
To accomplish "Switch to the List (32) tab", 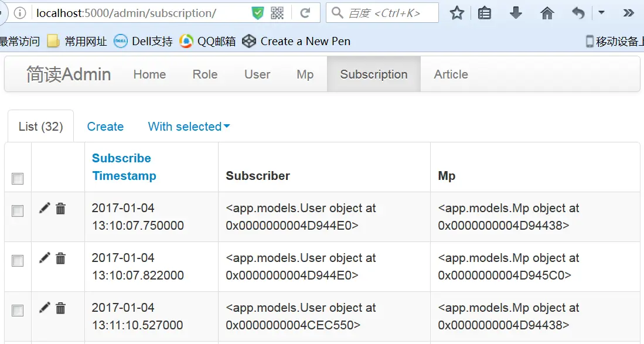I will click(x=40, y=126).
